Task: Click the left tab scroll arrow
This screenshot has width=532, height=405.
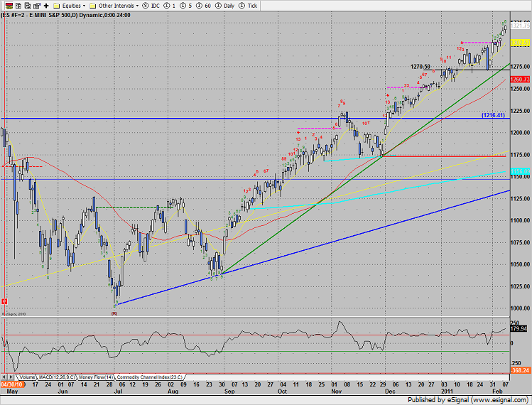Action: click(4, 377)
